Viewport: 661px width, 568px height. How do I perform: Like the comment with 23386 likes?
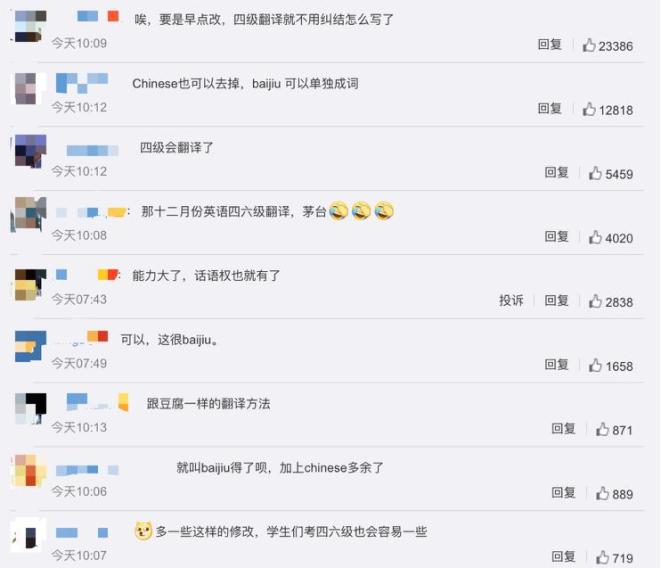pyautogui.click(x=589, y=45)
